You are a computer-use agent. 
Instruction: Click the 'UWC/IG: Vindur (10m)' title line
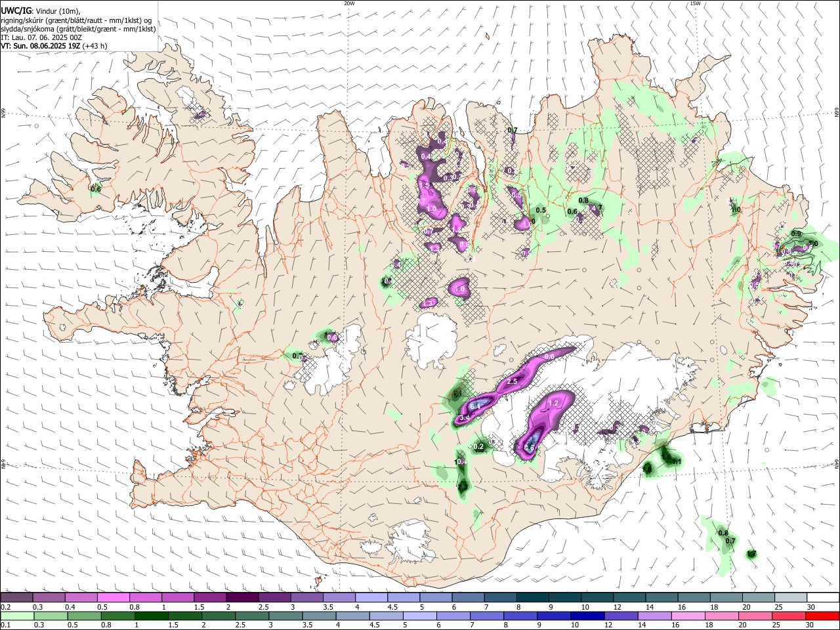pos(41,11)
